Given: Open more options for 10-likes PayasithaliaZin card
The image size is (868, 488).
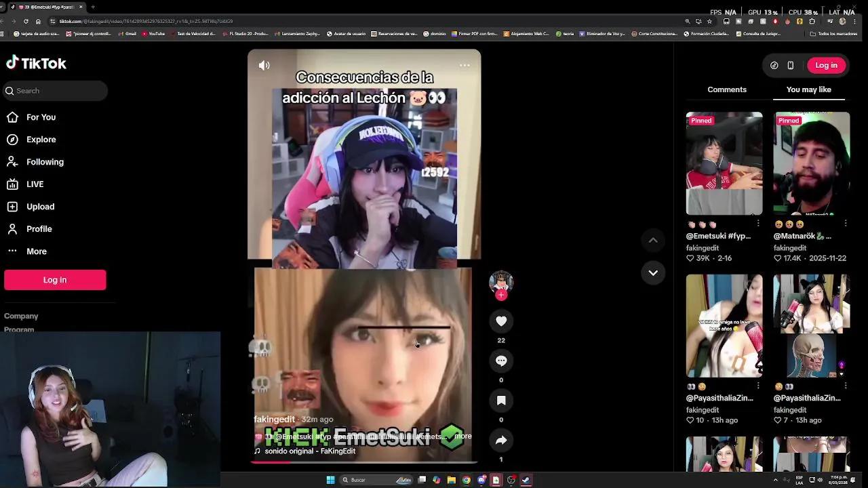Looking at the screenshot, I should tap(758, 386).
